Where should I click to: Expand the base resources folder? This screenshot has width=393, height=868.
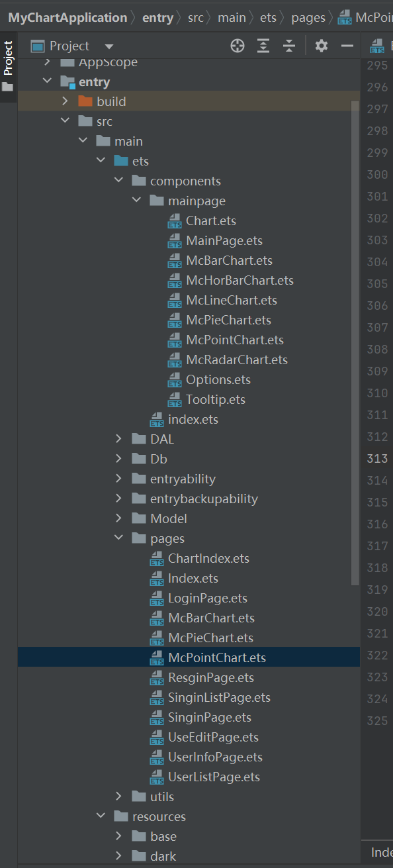point(118,836)
